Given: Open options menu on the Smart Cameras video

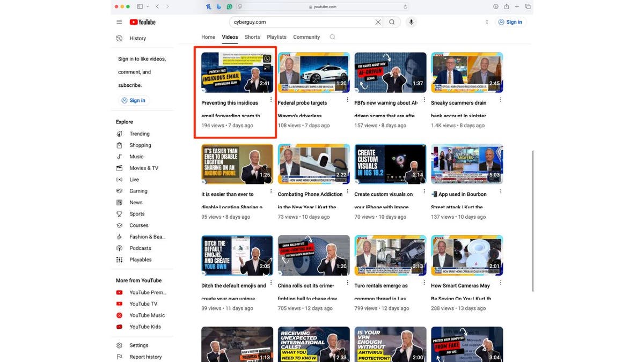Looking at the screenshot, I should click(x=500, y=282).
